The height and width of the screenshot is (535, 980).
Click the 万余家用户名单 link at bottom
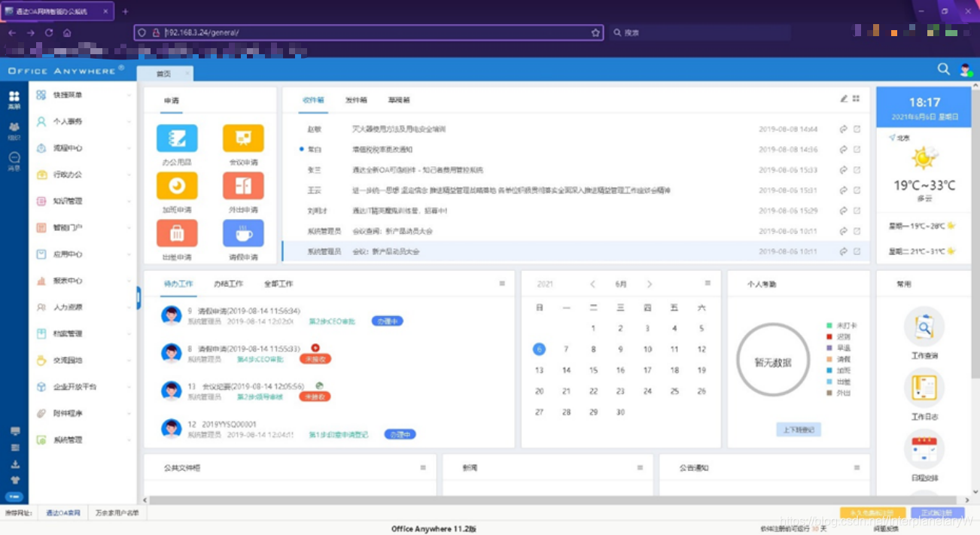coord(117,512)
